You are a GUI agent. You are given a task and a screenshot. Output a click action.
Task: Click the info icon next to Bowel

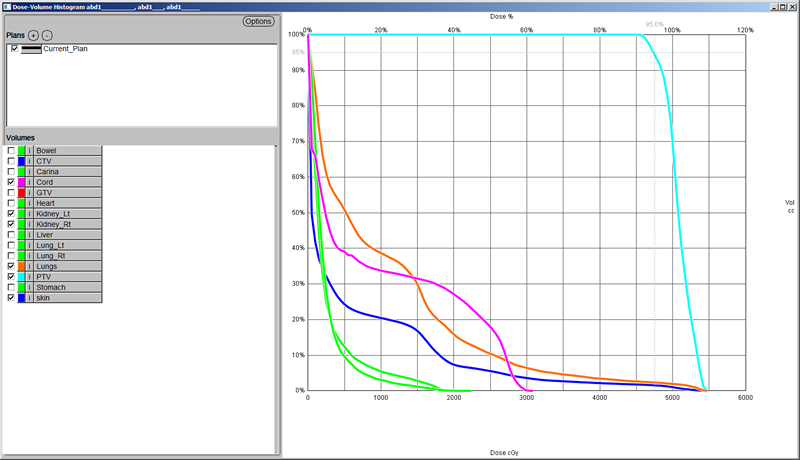coord(30,151)
